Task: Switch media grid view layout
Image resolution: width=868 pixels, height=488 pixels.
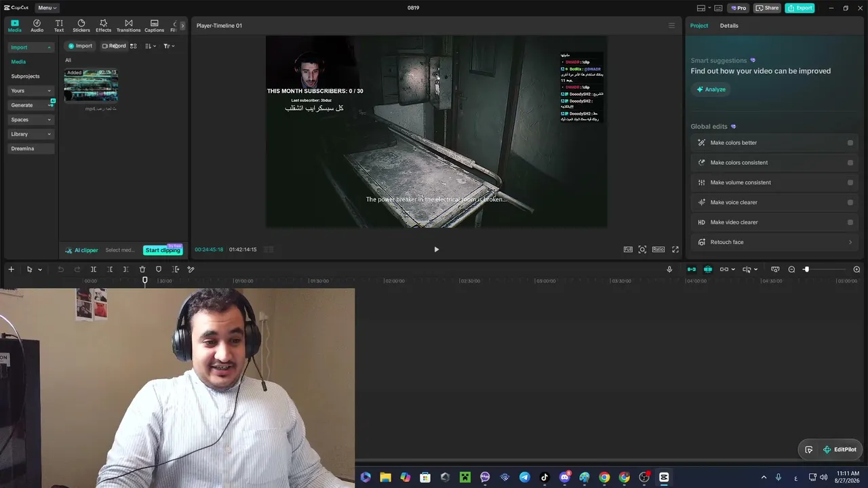Action: tap(134, 46)
